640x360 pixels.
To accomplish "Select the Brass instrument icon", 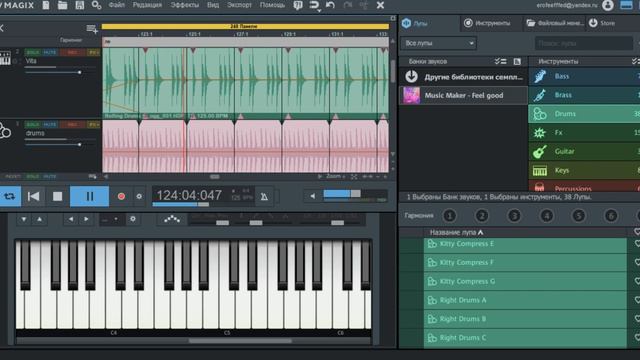I will coord(540,95).
